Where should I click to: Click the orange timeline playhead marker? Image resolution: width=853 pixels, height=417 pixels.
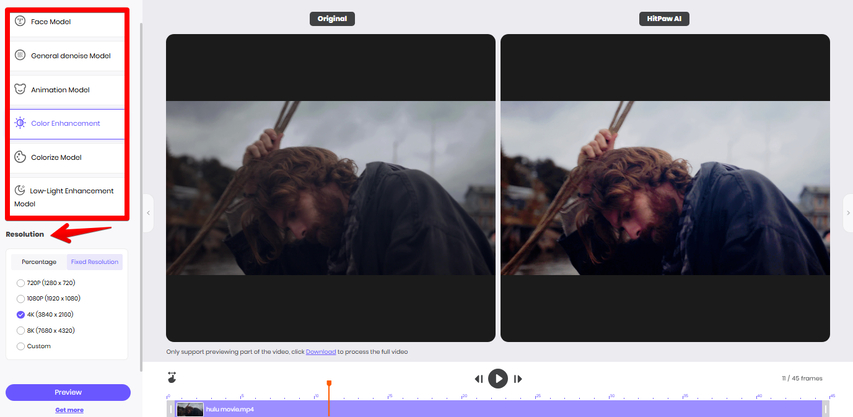(x=329, y=384)
